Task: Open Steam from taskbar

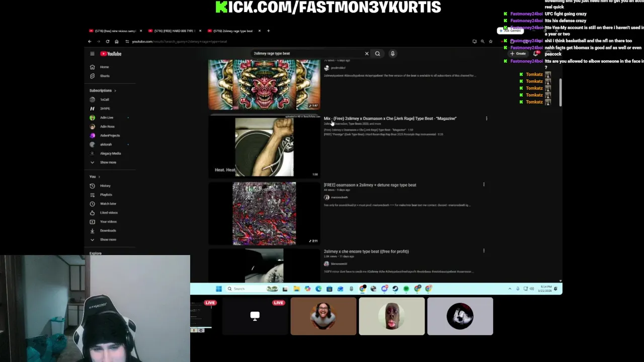Action: [x=395, y=289]
